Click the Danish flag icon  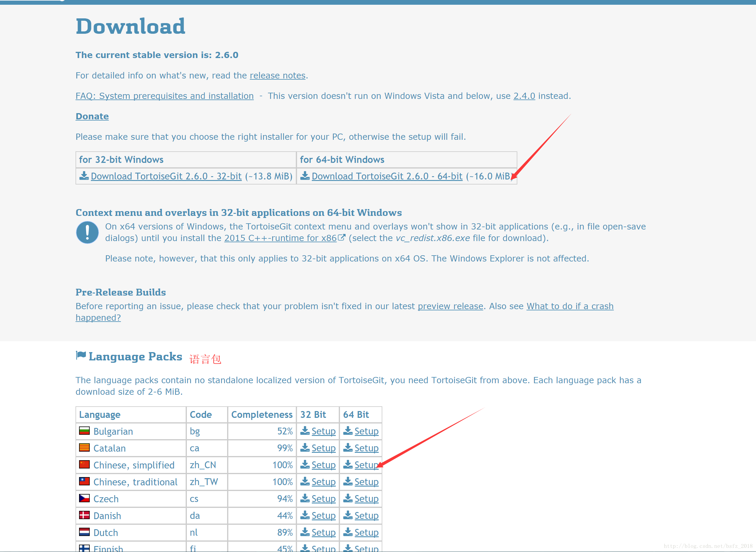click(x=84, y=515)
